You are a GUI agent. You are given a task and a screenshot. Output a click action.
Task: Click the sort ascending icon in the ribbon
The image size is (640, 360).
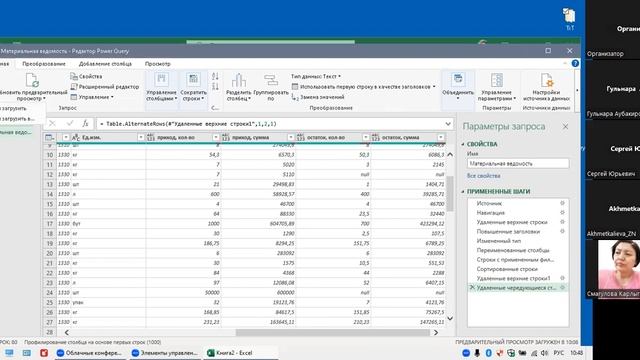pyautogui.click(x=216, y=76)
